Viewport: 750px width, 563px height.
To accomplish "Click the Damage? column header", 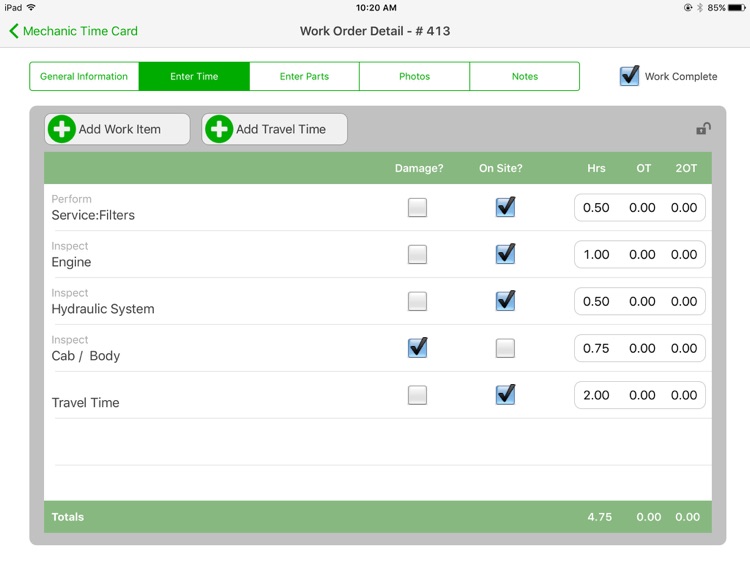I will tap(419, 168).
